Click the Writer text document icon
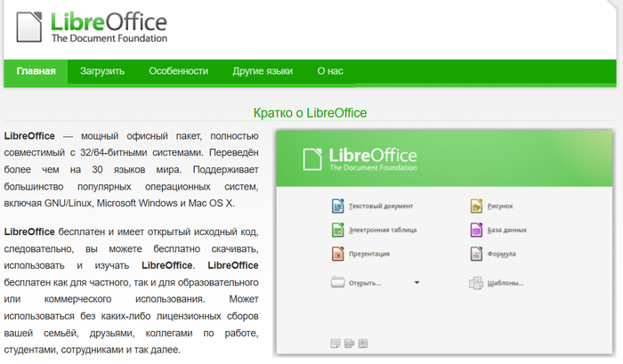 click(x=337, y=206)
